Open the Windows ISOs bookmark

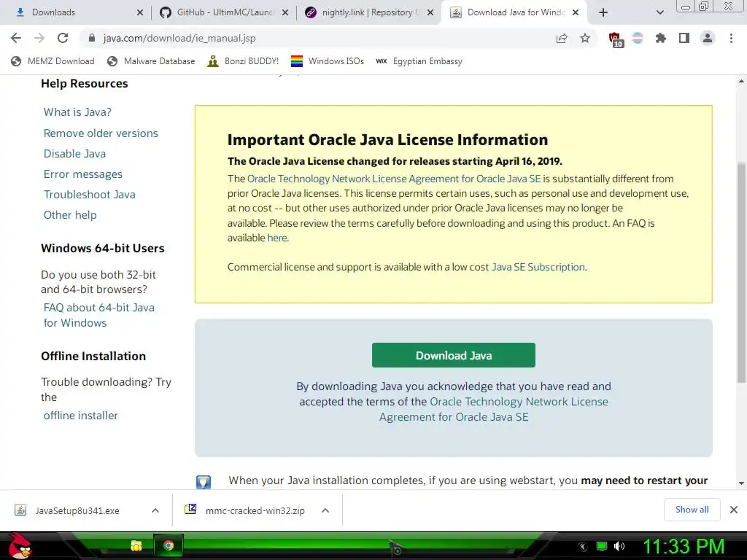point(328,61)
